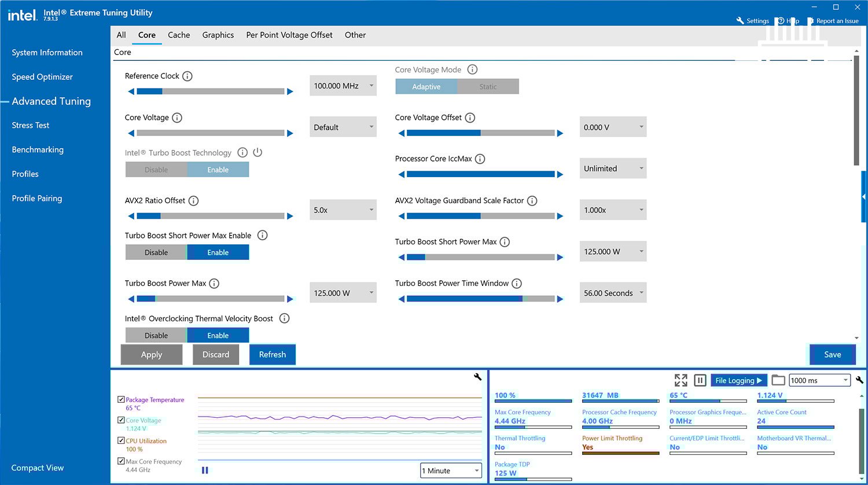Decrease Turbo Boost Power Time Window with left arrow

[402, 299]
